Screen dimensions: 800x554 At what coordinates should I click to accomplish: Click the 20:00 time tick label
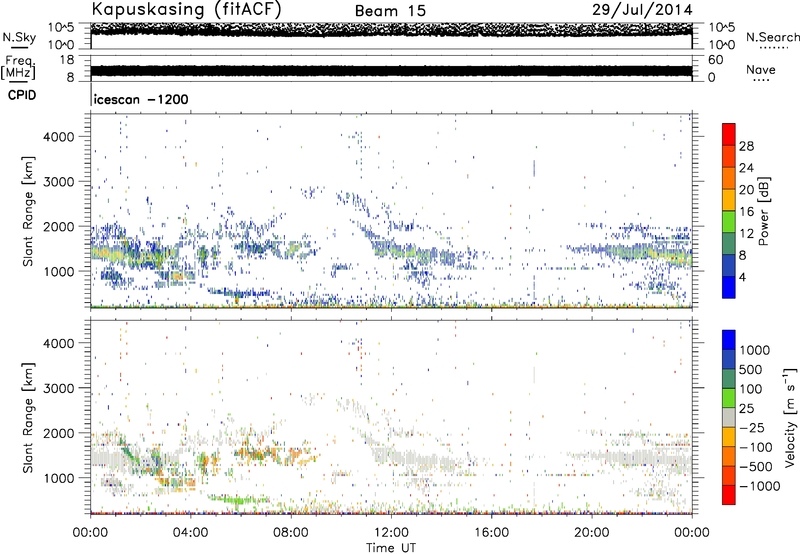click(591, 533)
